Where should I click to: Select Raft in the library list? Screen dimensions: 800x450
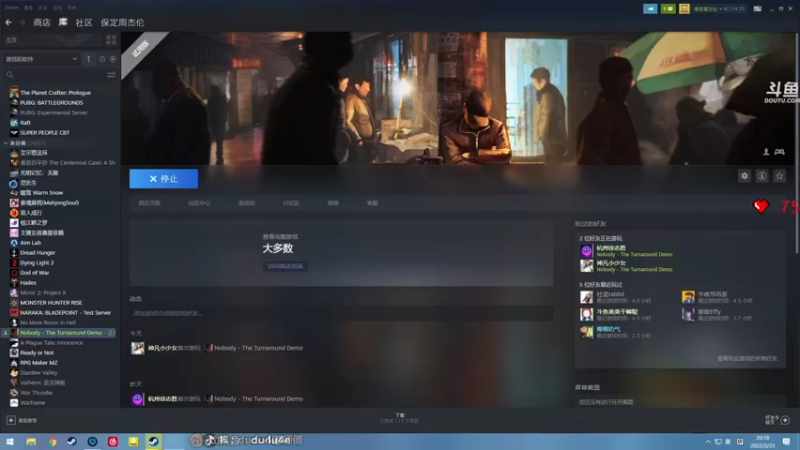(x=25, y=122)
